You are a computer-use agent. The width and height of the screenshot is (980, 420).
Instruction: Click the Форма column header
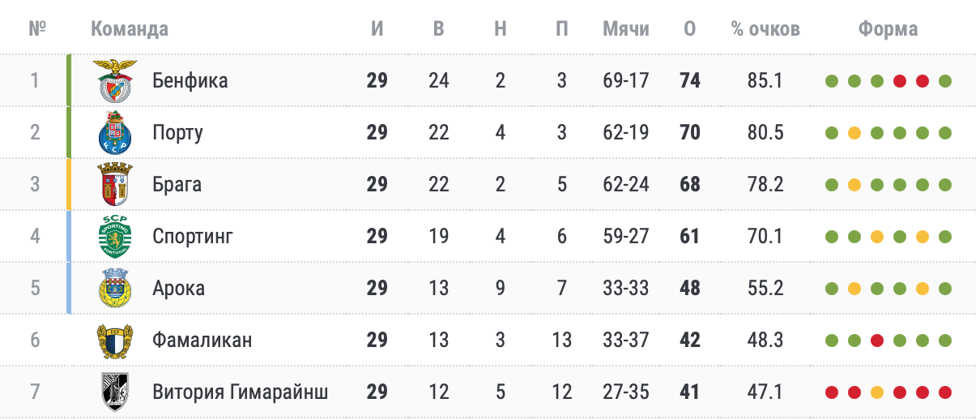(x=888, y=29)
